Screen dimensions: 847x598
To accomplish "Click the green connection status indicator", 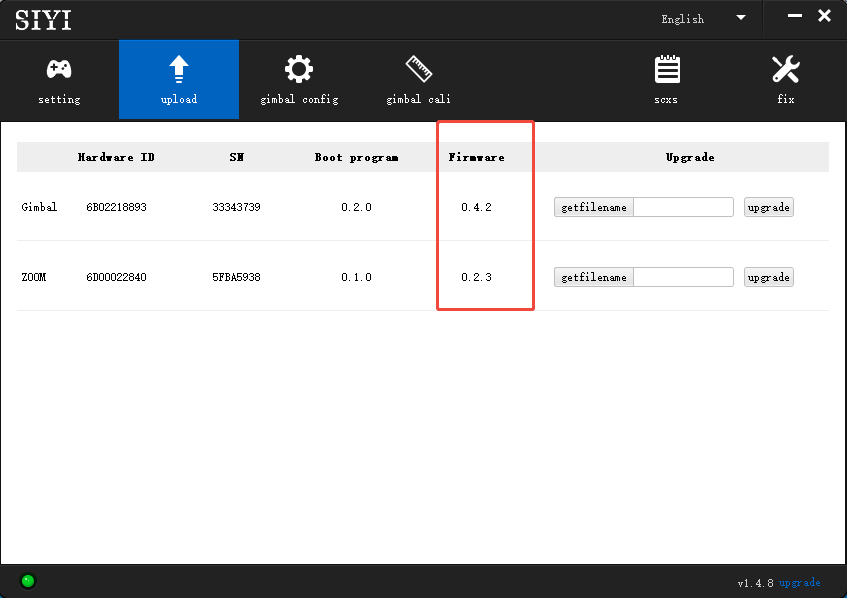I will click(x=28, y=581).
